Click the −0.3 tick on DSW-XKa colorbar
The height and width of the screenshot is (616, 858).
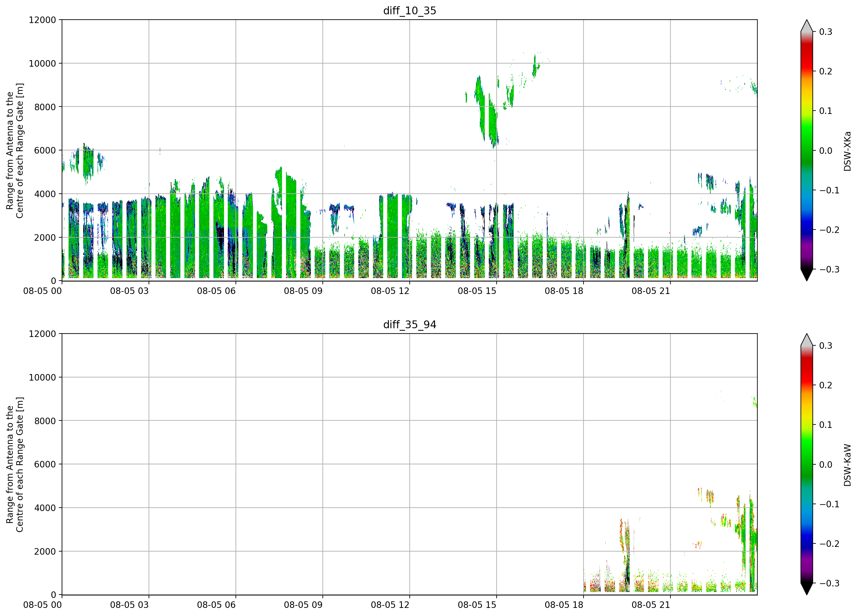tap(829, 269)
